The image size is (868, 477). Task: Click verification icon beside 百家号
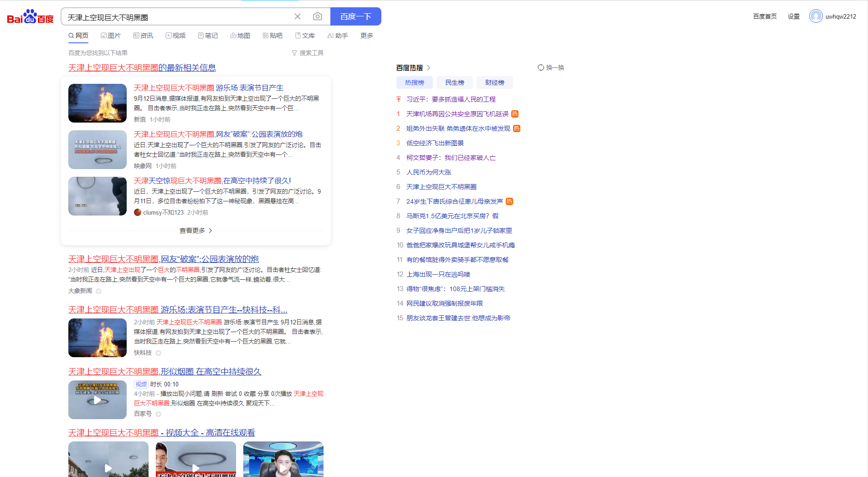[159, 414]
